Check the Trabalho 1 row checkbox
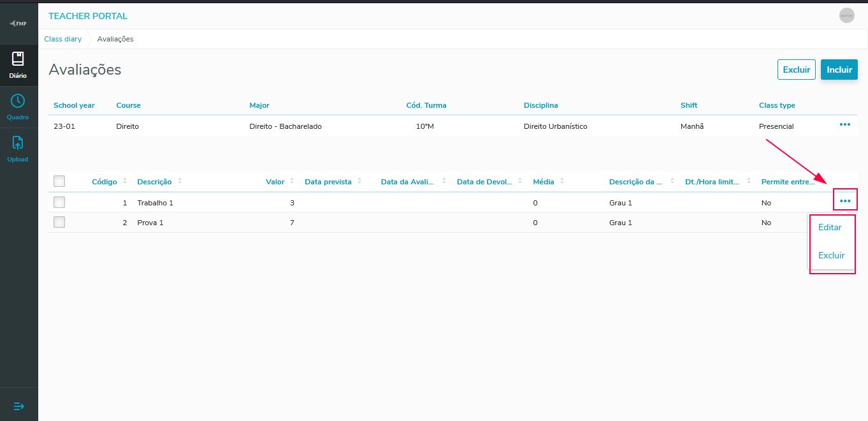This screenshot has width=868, height=421. pyautogui.click(x=59, y=202)
